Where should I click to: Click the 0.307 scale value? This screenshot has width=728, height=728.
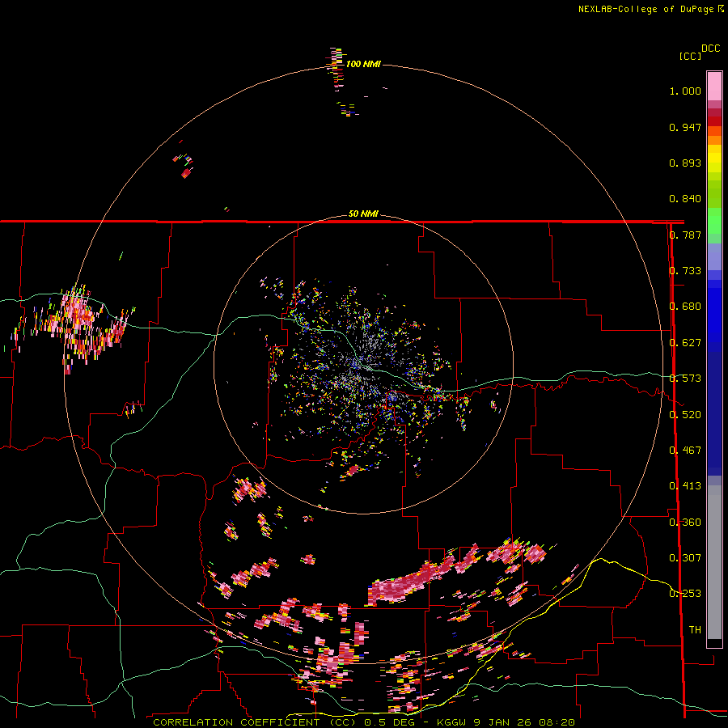click(x=685, y=558)
